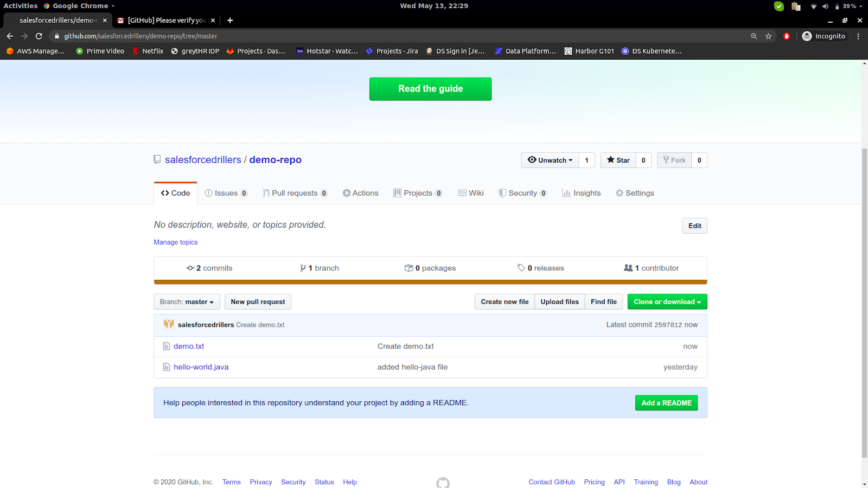The width and height of the screenshot is (868, 488).
Task: Click Find file button
Action: click(x=604, y=302)
